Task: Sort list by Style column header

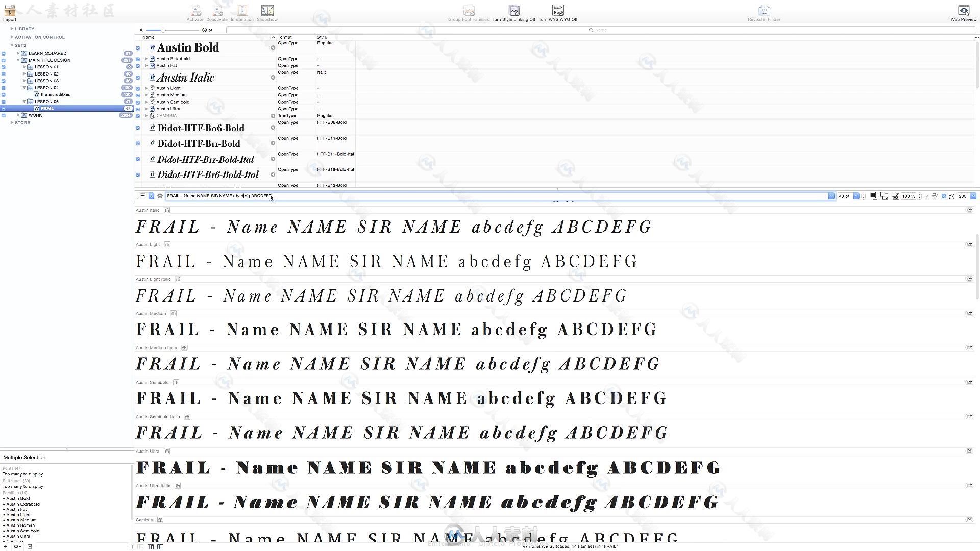Action: [x=322, y=37]
